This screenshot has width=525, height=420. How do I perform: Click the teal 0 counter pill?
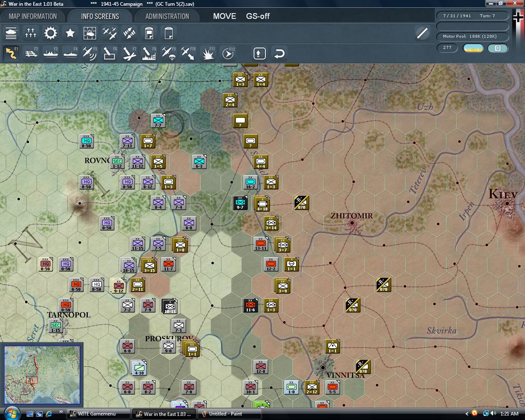[x=498, y=48]
